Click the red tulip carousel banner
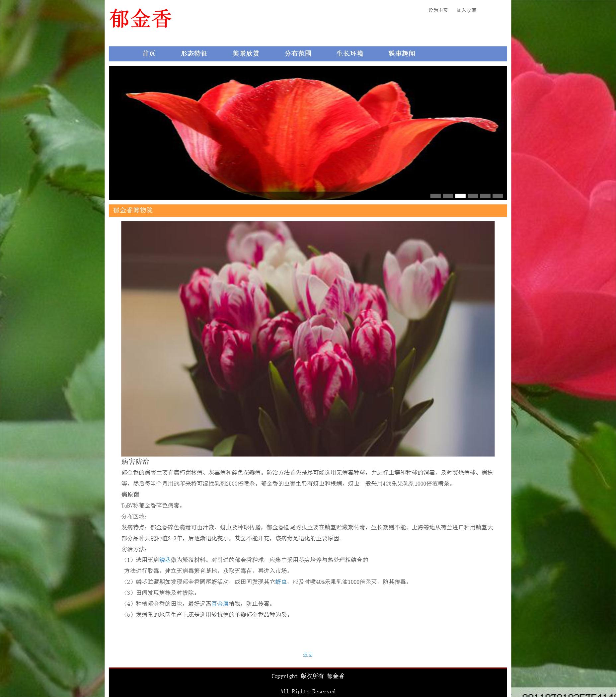Screen dimensions: 616x697 click(x=307, y=133)
